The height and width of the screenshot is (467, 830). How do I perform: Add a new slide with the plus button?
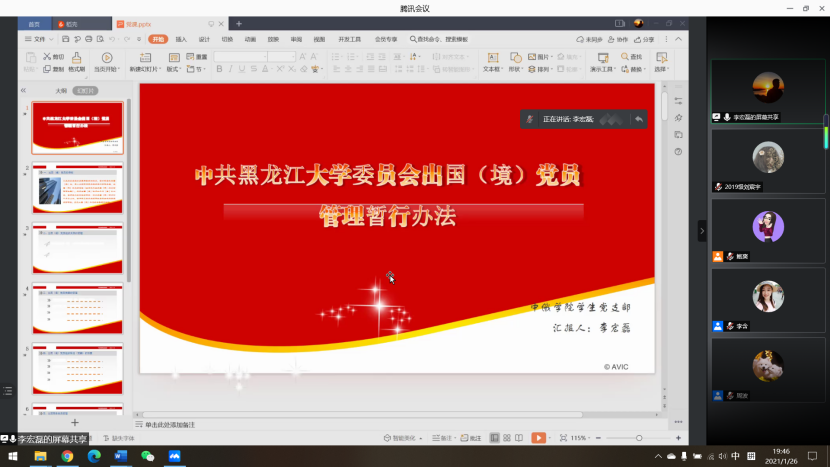coord(75,423)
